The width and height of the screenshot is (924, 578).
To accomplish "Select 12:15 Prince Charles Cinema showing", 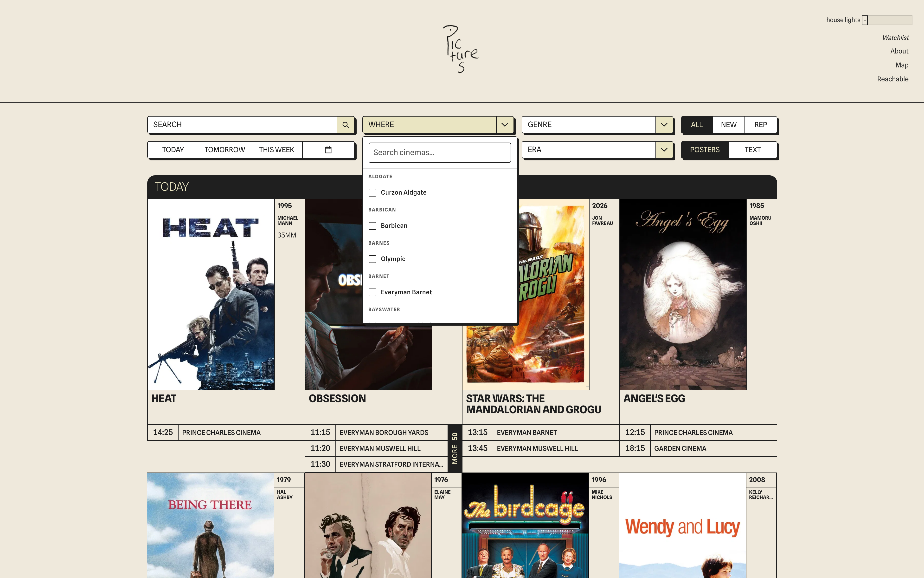I will point(698,433).
